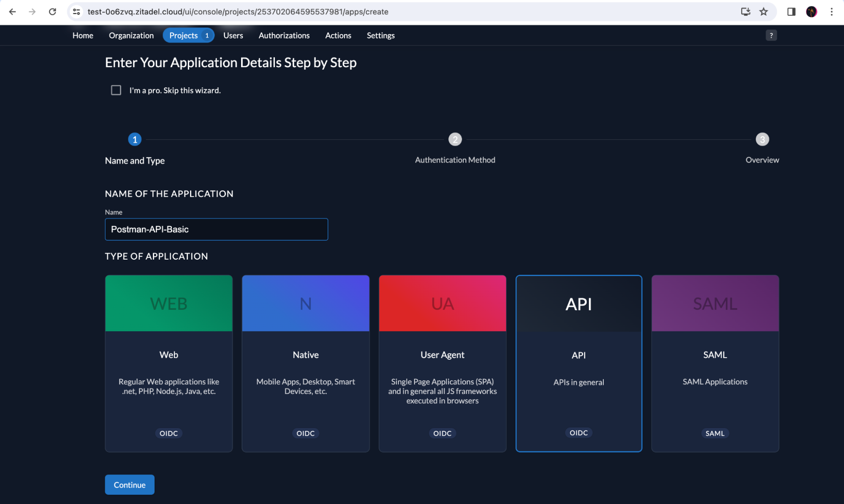Click the install app icon in address bar
The image size is (844, 504).
tap(746, 12)
